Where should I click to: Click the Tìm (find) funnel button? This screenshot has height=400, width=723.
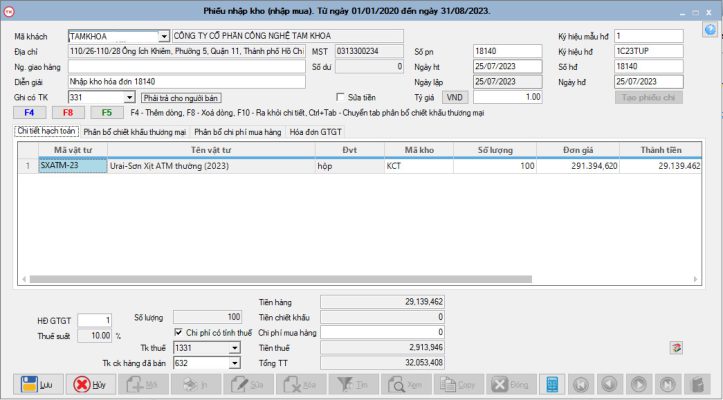pos(354,384)
